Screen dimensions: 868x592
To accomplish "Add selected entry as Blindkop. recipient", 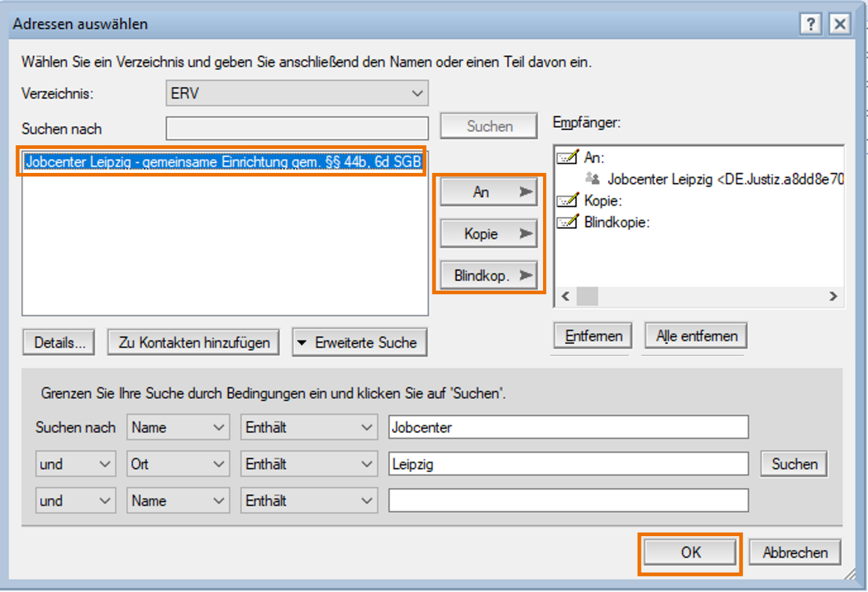I will [488, 276].
